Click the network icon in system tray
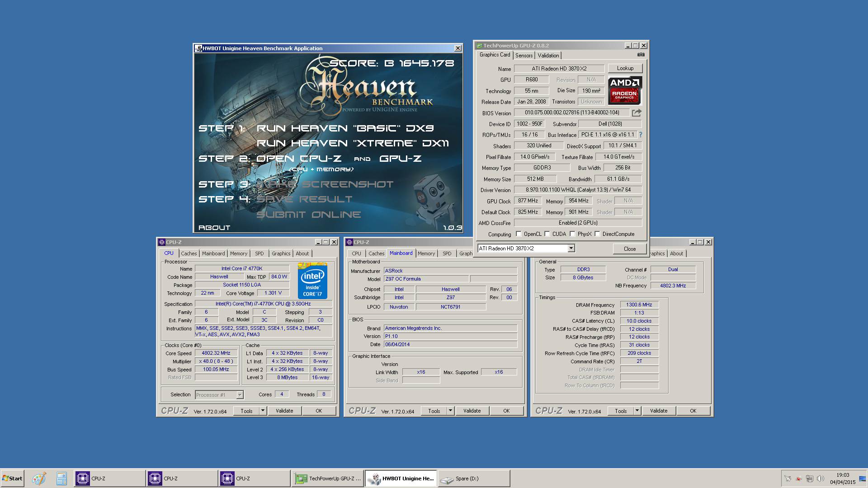The image size is (868, 488). point(810,479)
